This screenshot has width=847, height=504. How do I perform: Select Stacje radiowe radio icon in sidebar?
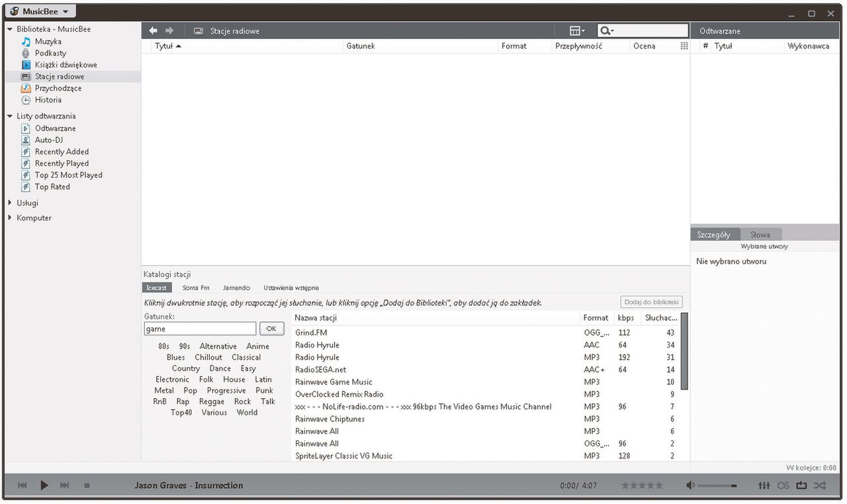26,77
